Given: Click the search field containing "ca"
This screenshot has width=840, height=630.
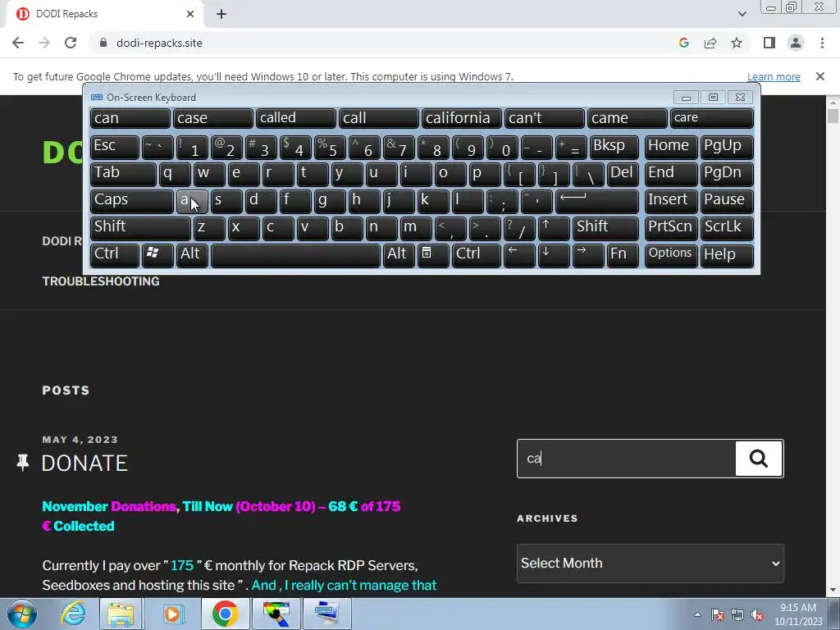Looking at the screenshot, I should pyautogui.click(x=626, y=459).
